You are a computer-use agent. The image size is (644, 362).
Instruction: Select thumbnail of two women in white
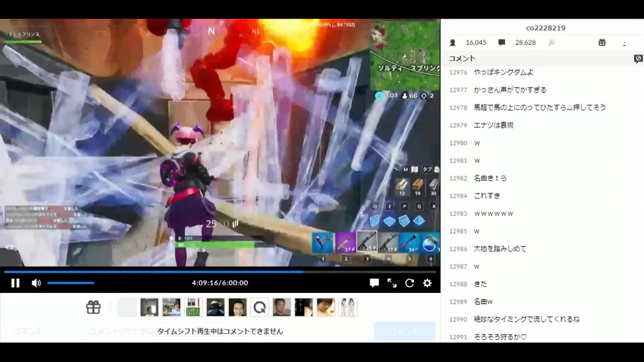click(x=348, y=307)
